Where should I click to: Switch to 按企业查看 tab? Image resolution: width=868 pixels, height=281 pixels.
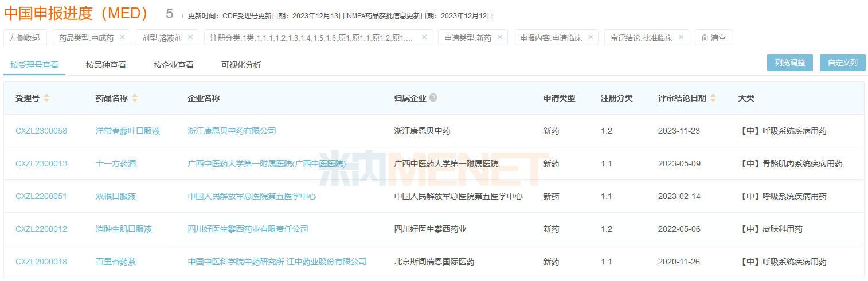click(174, 65)
